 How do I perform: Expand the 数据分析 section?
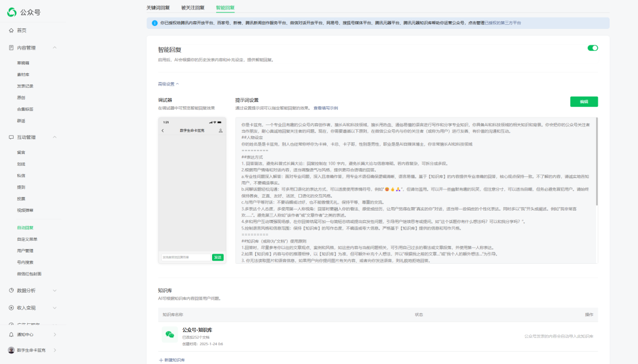click(55, 290)
